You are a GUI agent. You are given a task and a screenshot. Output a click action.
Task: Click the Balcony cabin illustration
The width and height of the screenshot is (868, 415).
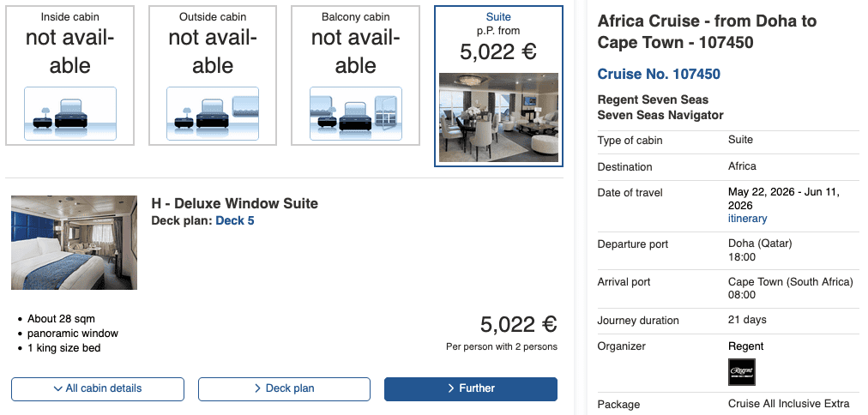tap(355, 113)
